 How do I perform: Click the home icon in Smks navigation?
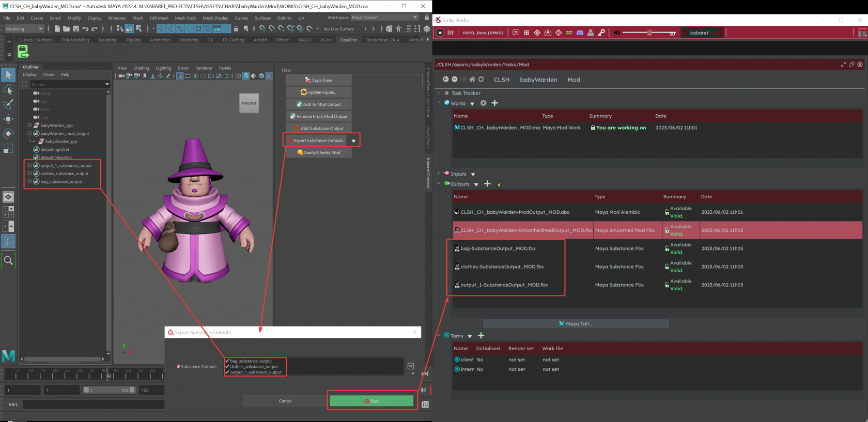pyautogui.click(x=472, y=80)
